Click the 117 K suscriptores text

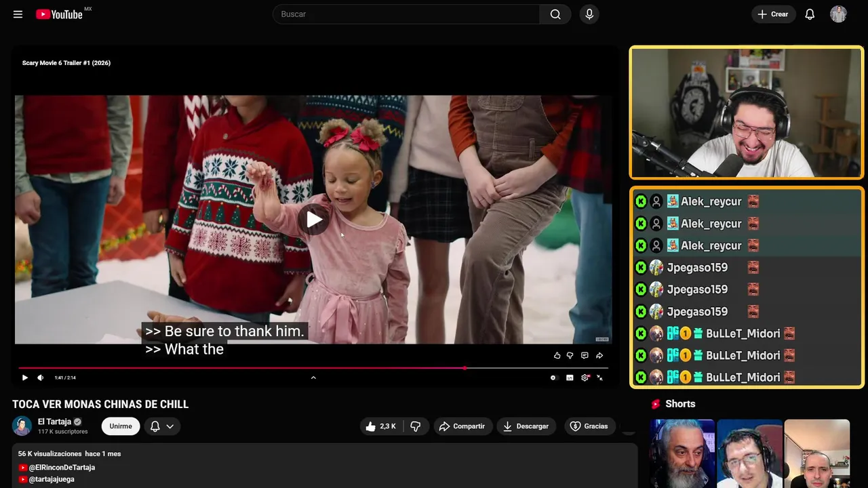click(63, 432)
